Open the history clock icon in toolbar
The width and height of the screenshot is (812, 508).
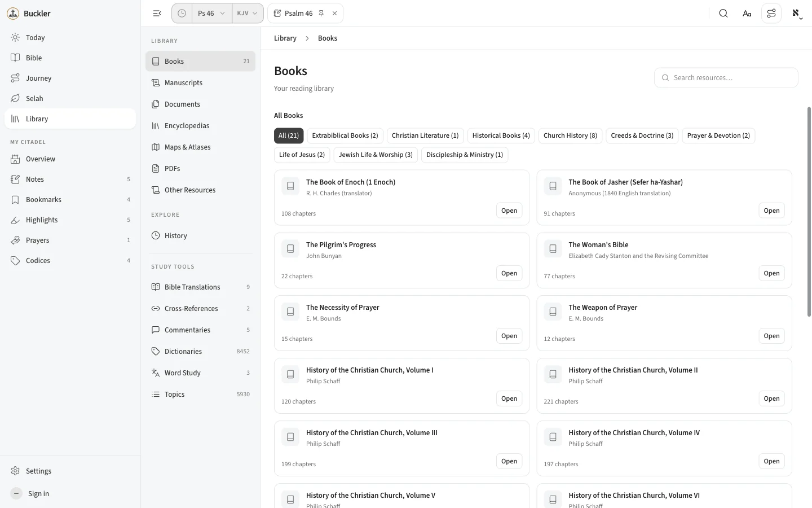click(x=182, y=14)
